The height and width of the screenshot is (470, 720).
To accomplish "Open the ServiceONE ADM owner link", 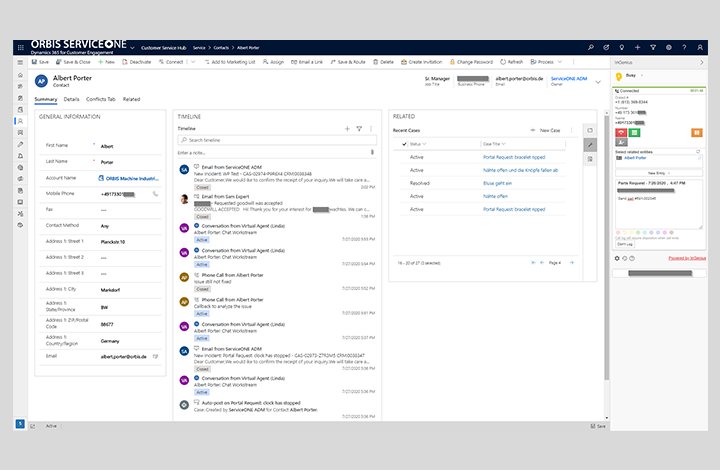I will coord(569,78).
